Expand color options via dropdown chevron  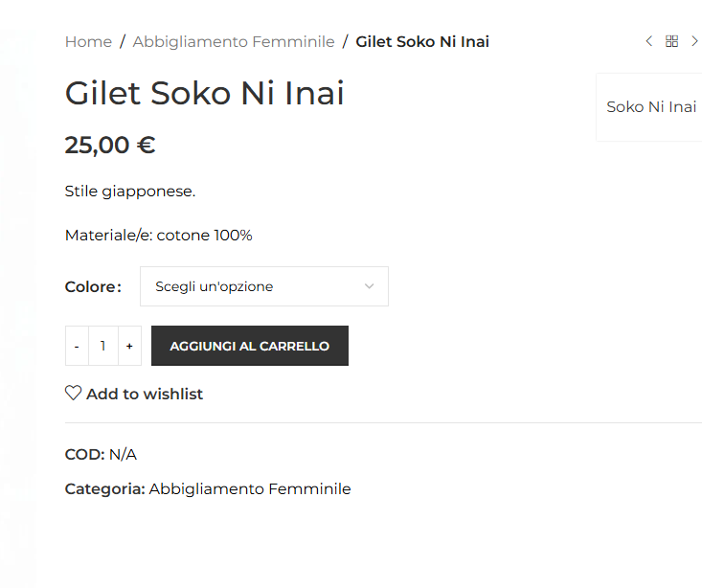pyautogui.click(x=369, y=286)
